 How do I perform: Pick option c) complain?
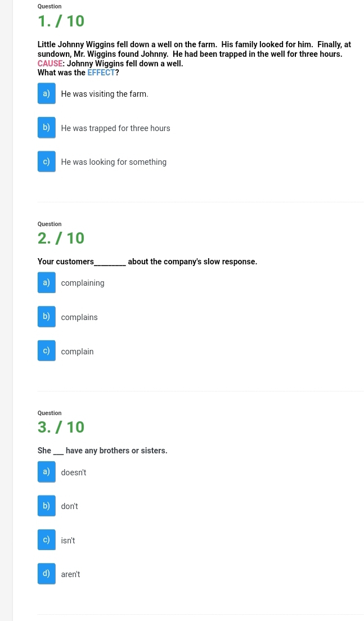tap(46, 350)
